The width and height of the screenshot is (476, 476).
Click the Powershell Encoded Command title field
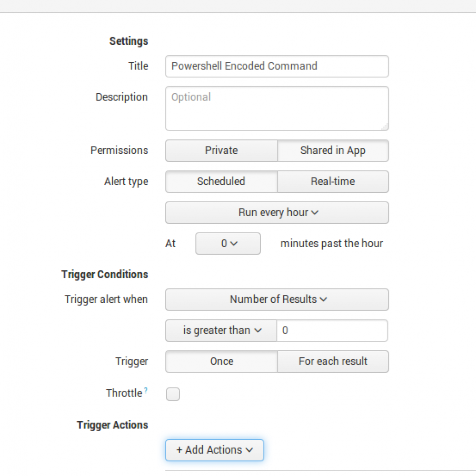coord(277,66)
